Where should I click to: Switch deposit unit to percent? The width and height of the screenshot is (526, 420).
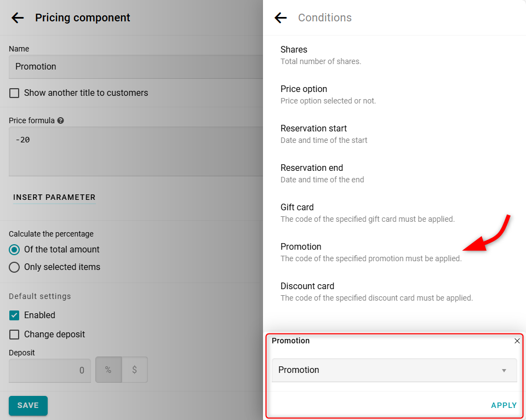pos(108,370)
